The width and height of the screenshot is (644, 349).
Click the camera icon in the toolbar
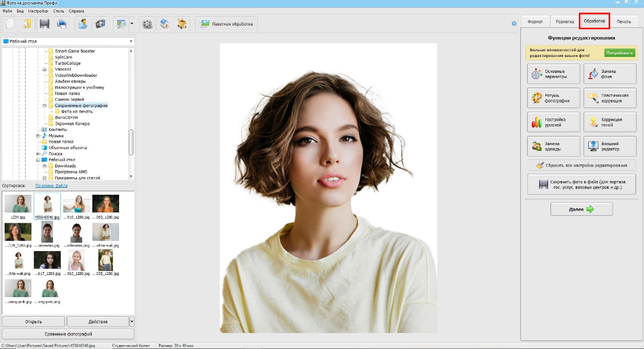100,24
